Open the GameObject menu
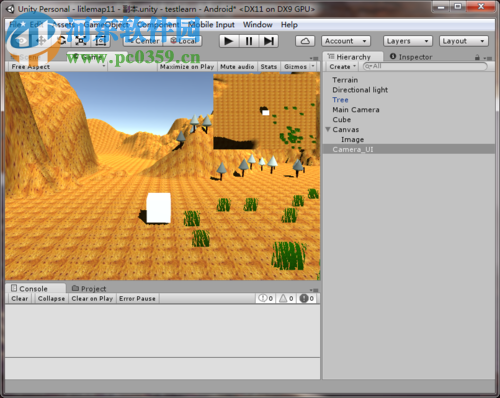The height and width of the screenshot is (398, 500). (106, 24)
